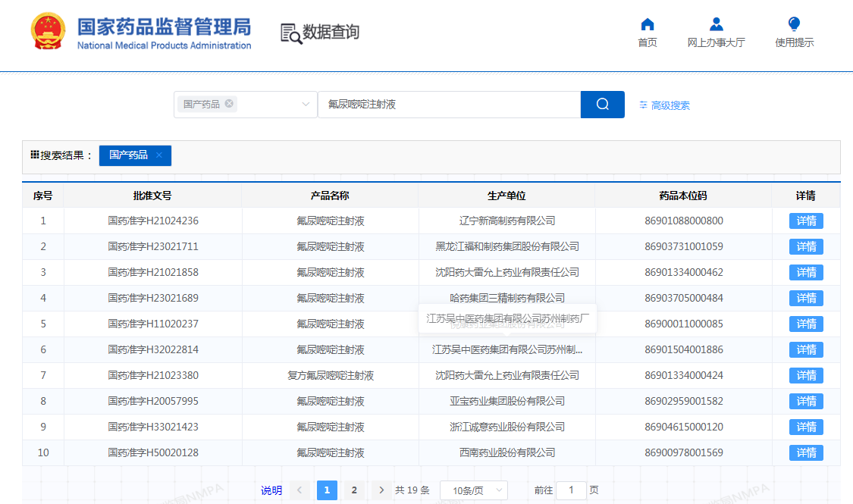Image resolution: width=853 pixels, height=504 pixels.
Task: Click the 使用提示 lightbulb icon
Action: click(x=794, y=24)
